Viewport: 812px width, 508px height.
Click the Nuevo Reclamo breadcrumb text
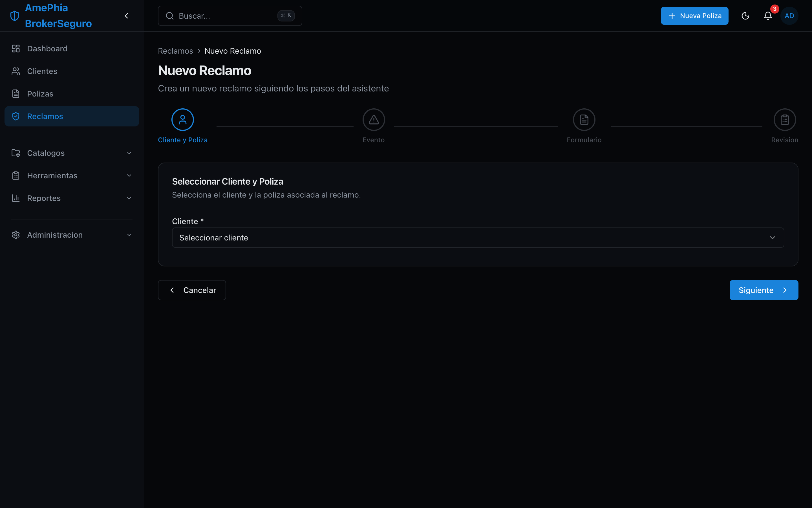coord(233,51)
